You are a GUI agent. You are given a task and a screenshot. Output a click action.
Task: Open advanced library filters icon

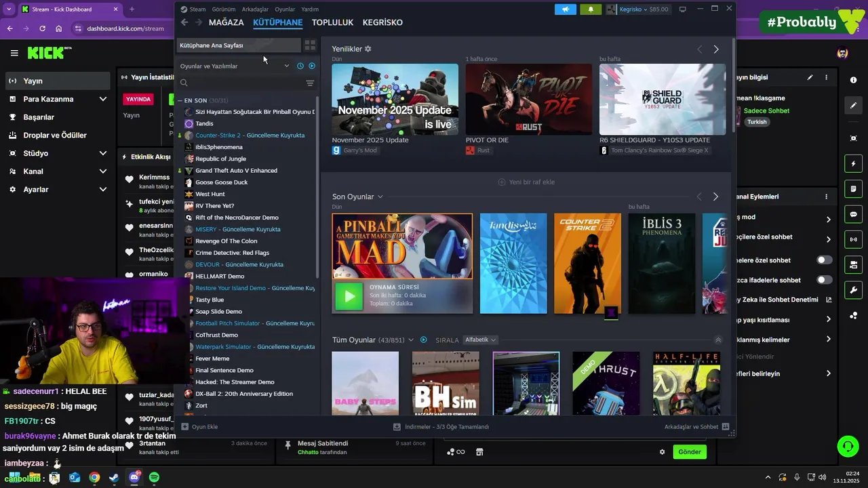pos(310,83)
